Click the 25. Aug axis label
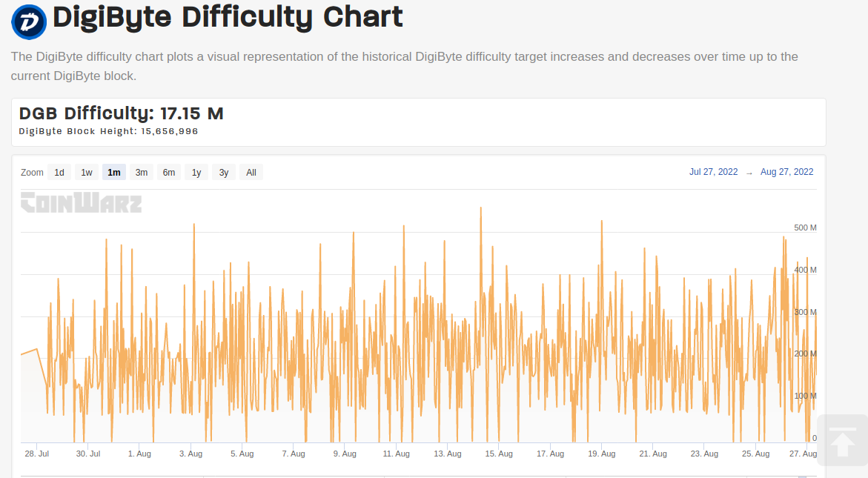 (x=755, y=454)
